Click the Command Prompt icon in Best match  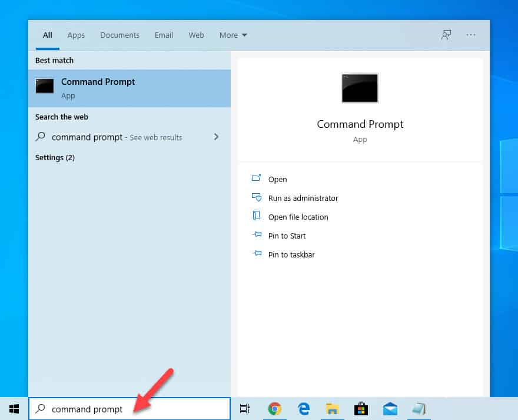(x=45, y=86)
